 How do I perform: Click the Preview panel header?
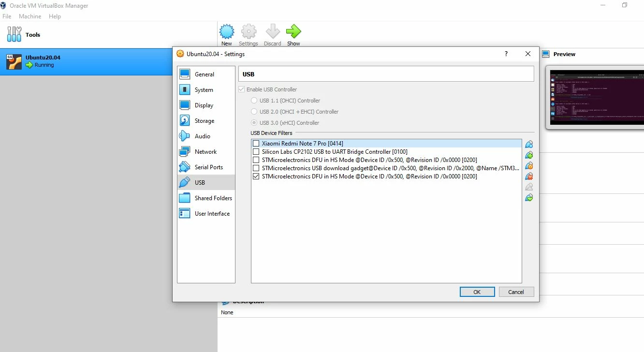(x=564, y=54)
